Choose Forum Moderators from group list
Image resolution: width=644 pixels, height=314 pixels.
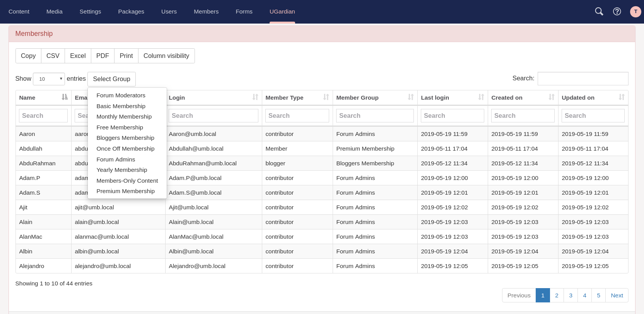(121, 95)
